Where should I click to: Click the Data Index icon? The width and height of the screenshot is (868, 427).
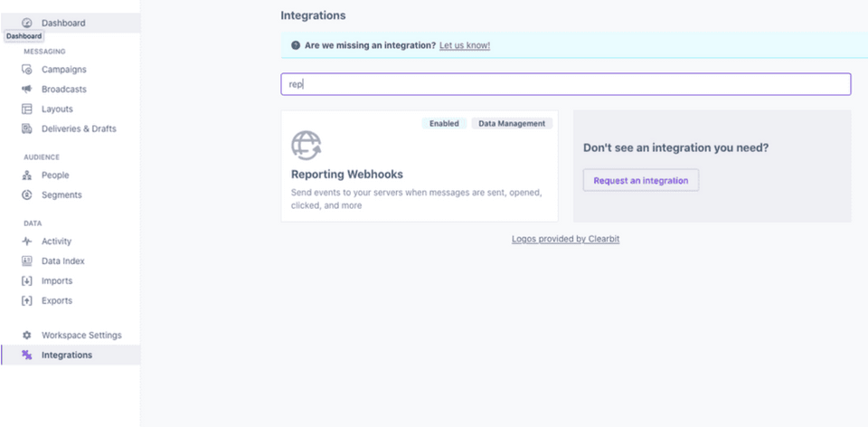point(26,261)
